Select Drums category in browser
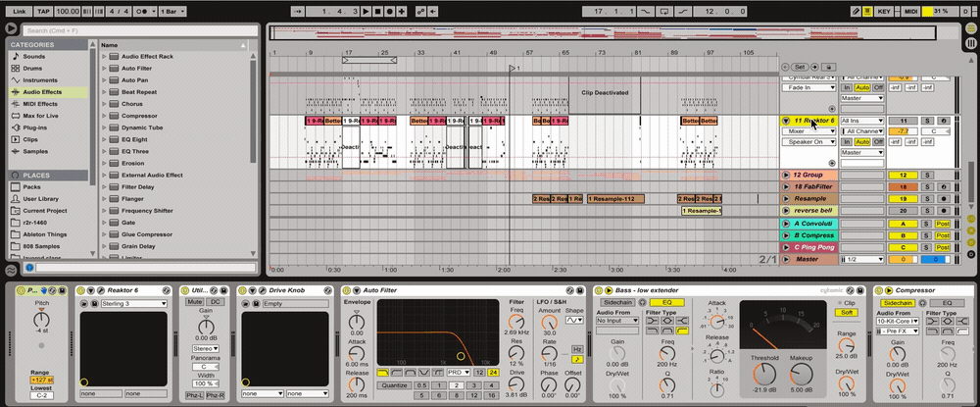 (x=32, y=68)
